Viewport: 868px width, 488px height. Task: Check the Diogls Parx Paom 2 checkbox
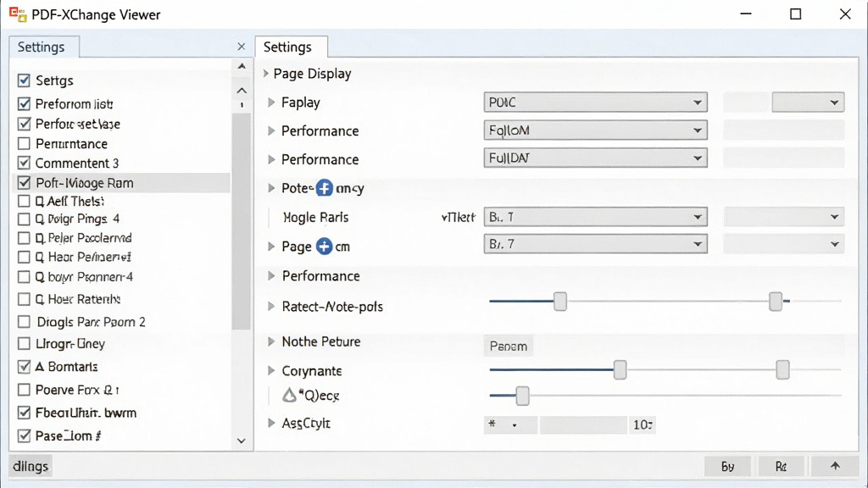(x=24, y=321)
